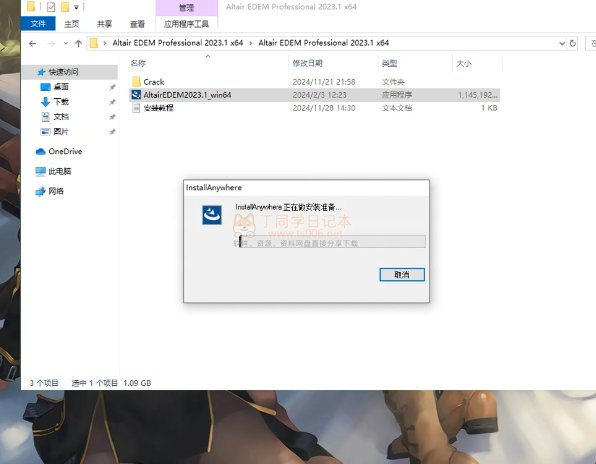Open recent locations dropdown arrow
Screen dimensions: 596x464
pyautogui.click(x=66, y=43)
